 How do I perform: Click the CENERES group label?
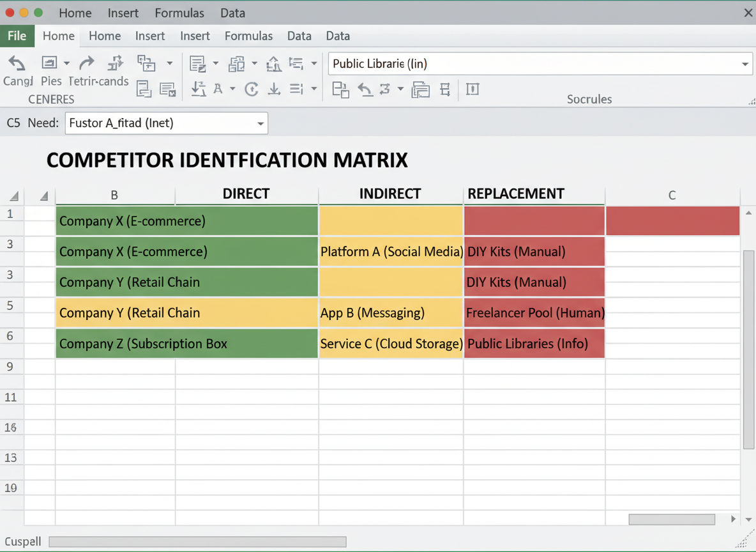coord(51,99)
